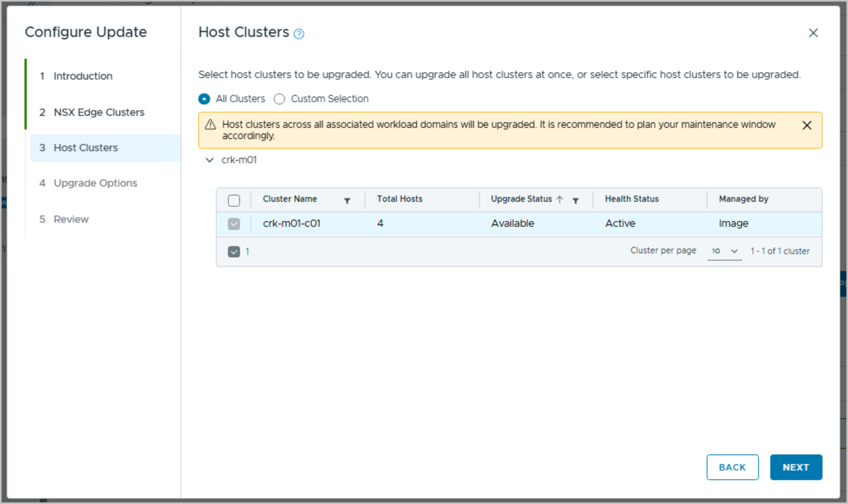Click the Upgrade Status filter icon
848x504 pixels.
pos(576,201)
